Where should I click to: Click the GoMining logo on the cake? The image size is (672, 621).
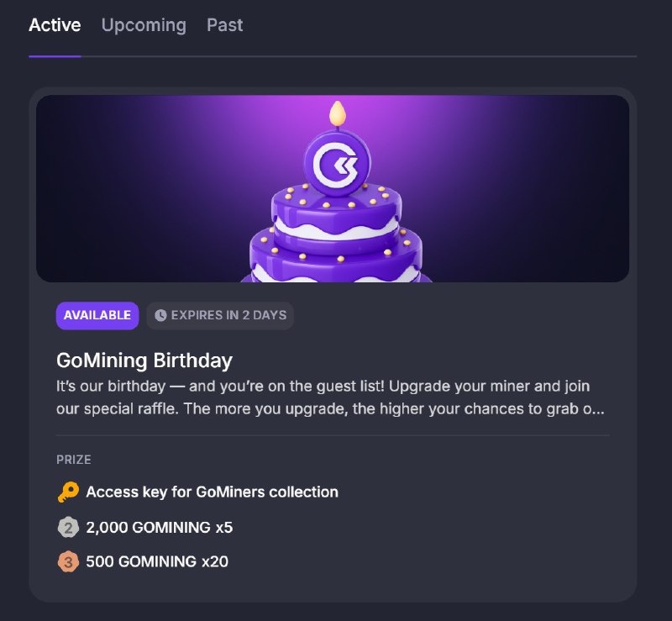[337, 163]
